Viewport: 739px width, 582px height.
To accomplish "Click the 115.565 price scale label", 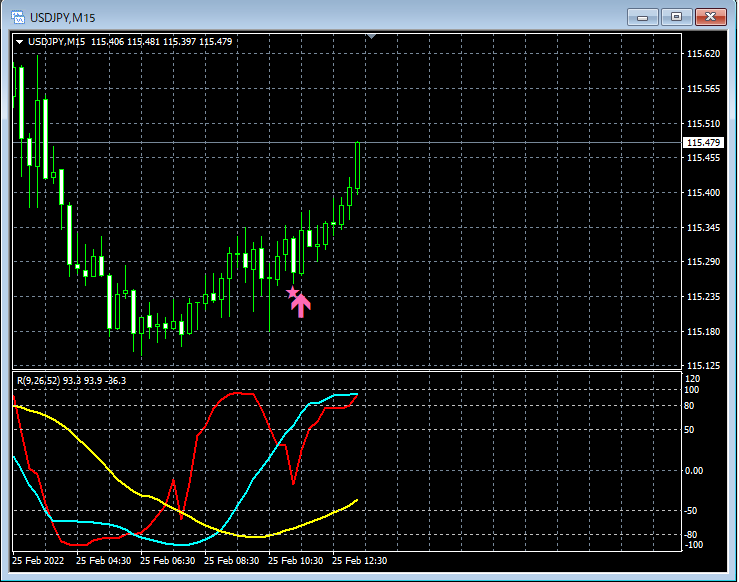I will [703, 89].
